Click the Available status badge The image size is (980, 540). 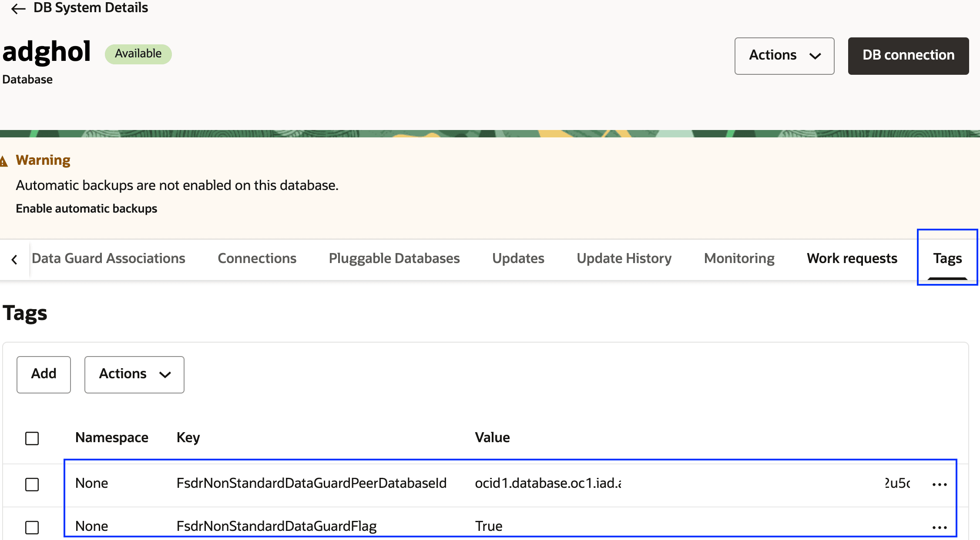138,54
